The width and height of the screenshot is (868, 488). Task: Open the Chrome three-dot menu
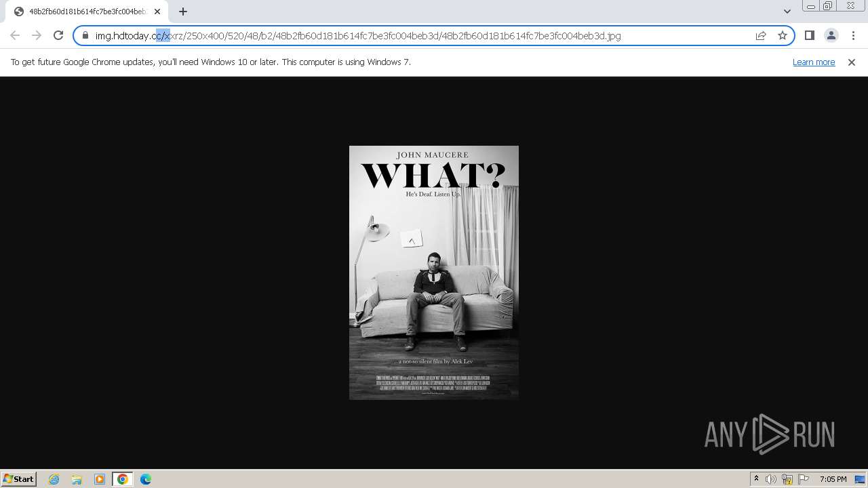click(x=853, y=35)
